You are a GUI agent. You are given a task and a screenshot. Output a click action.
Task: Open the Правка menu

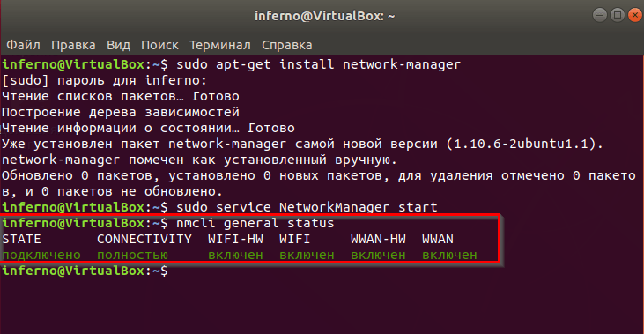coord(73,45)
